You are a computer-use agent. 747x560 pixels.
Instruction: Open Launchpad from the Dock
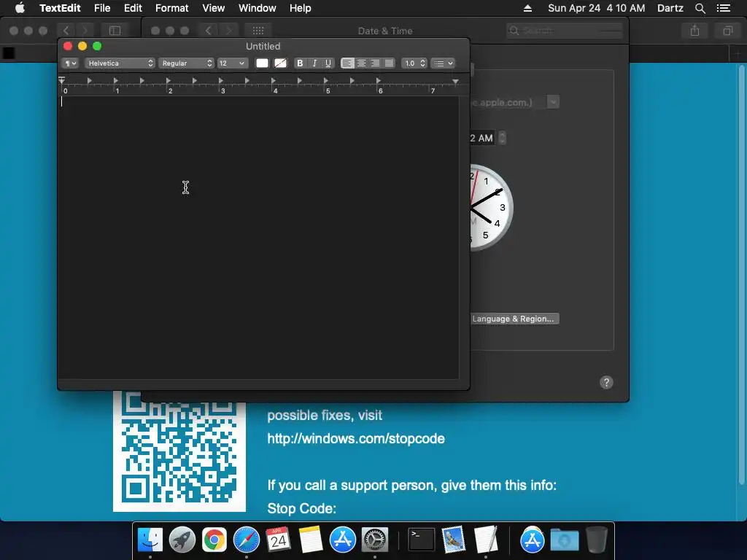point(182,540)
